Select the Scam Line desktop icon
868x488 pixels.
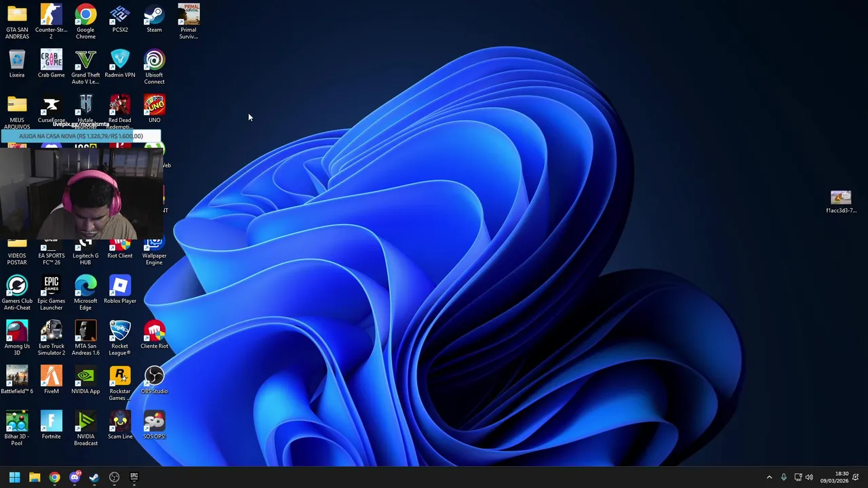tap(120, 426)
